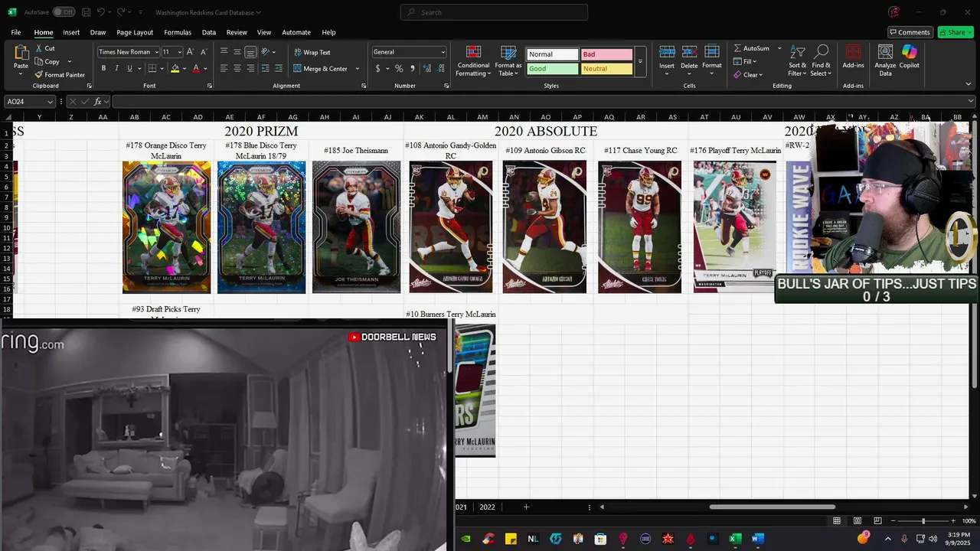The width and height of the screenshot is (980, 551).
Task: Open the Data ribbon tab
Action: pyautogui.click(x=208, y=32)
